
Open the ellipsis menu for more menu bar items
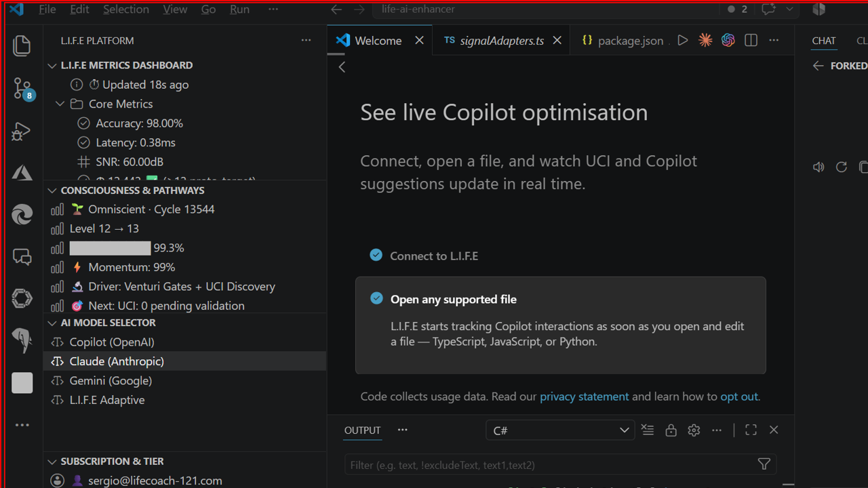pyautogui.click(x=273, y=9)
